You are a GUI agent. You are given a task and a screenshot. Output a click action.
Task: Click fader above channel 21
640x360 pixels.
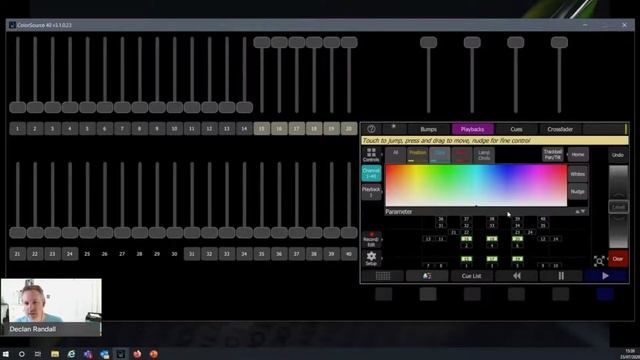pyautogui.click(x=18, y=232)
